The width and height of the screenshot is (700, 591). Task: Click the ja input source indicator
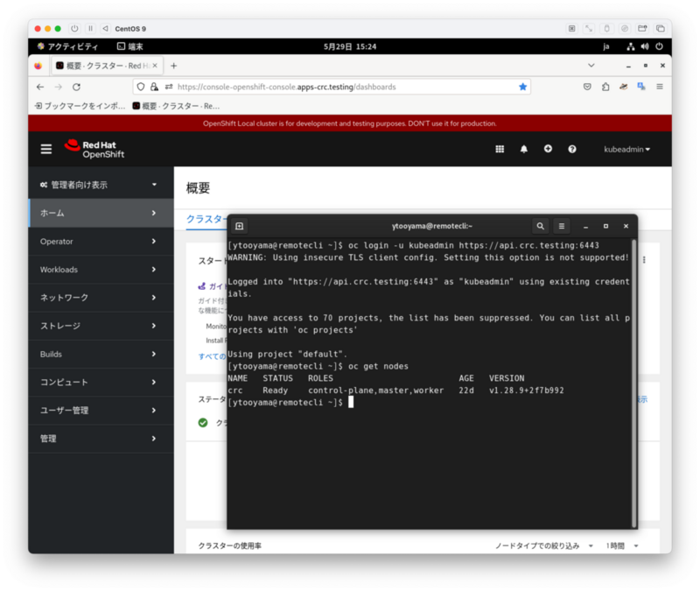click(605, 46)
